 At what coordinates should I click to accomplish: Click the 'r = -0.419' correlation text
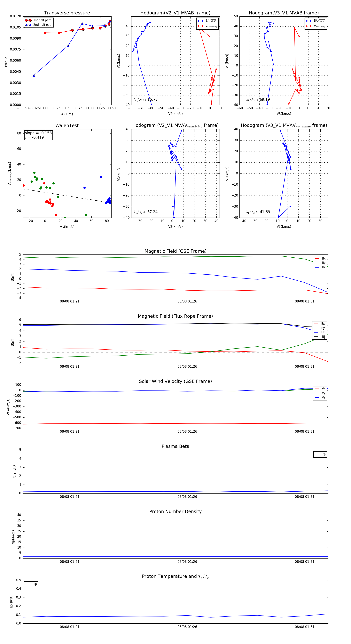coord(35,137)
